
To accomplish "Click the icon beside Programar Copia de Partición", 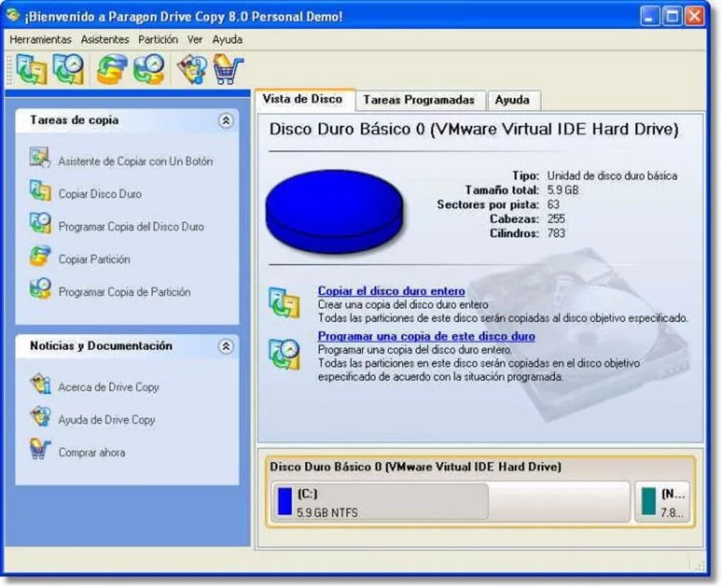I will (x=40, y=289).
